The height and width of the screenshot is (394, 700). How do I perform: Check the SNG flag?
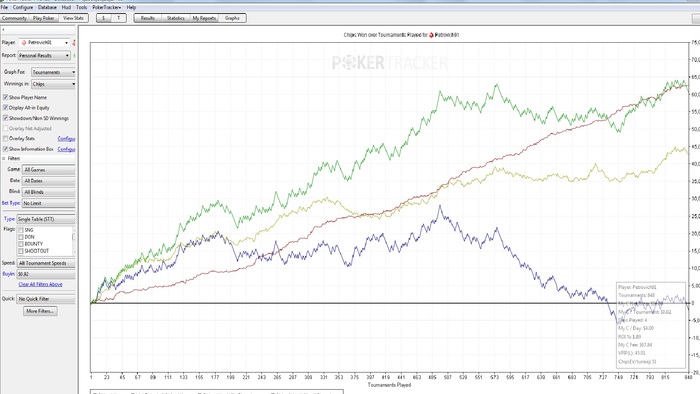tap(21, 230)
